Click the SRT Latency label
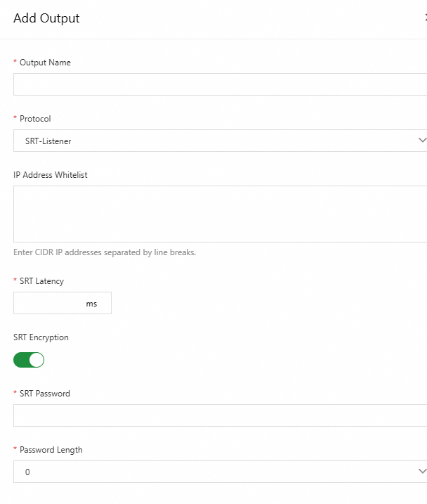 coord(41,281)
